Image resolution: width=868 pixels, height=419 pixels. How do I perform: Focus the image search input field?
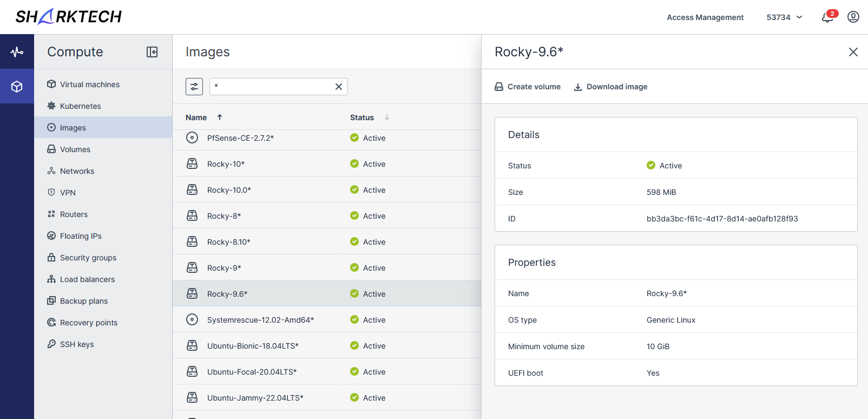point(273,87)
